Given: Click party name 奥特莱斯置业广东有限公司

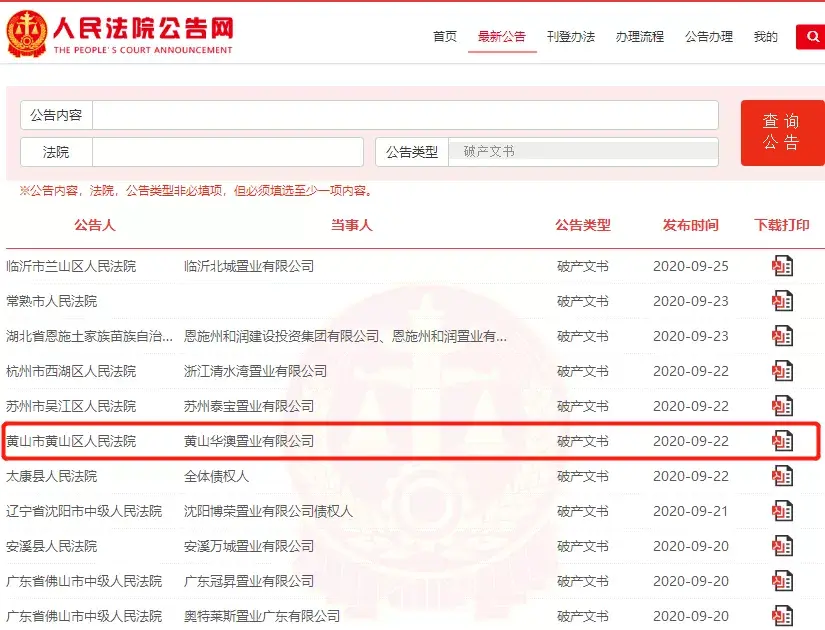Looking at the screenshot, I should click(262, 616).
